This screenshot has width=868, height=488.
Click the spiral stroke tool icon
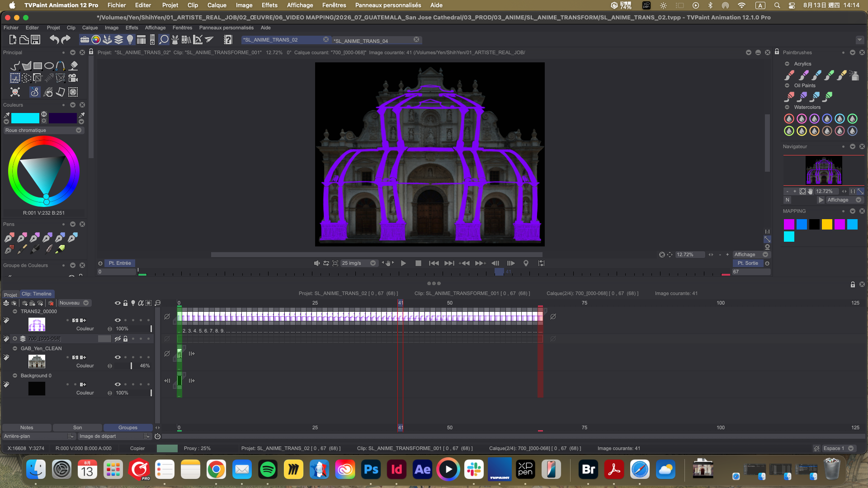[35, 92]
